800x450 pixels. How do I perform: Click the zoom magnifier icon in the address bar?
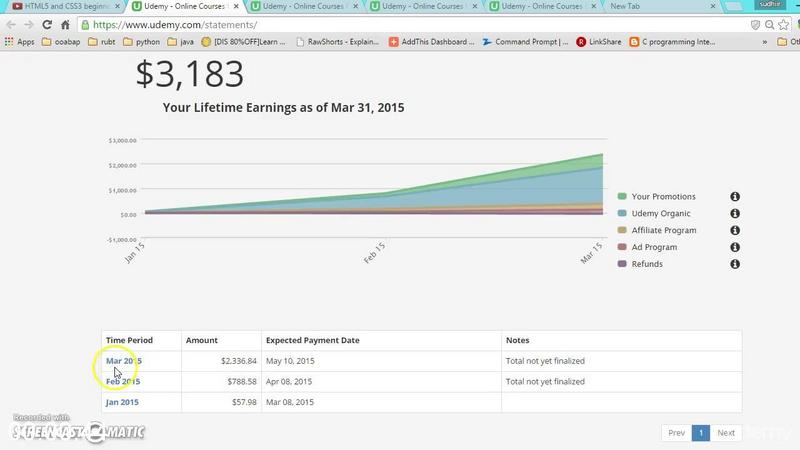[769, 24]
